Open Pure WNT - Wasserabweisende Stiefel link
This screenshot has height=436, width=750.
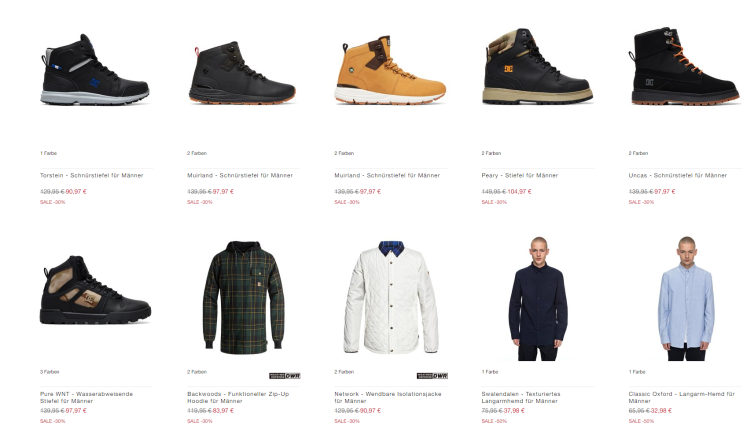[87, 397]
